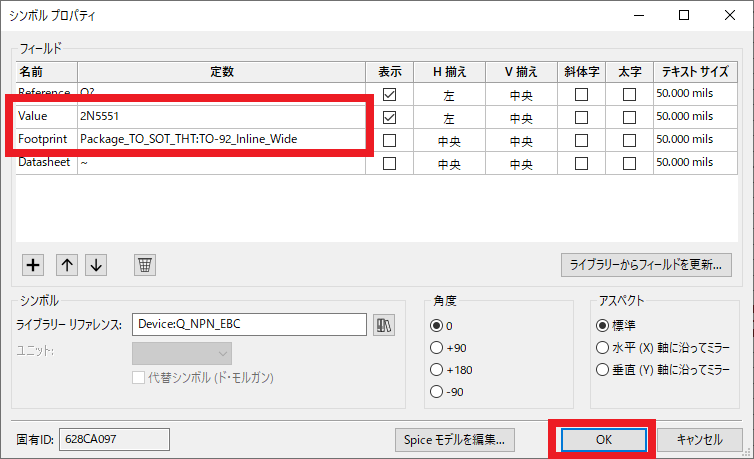754x459 pixels.
Task: Choose the -90 angle option
Action: (x=436, y=391)
